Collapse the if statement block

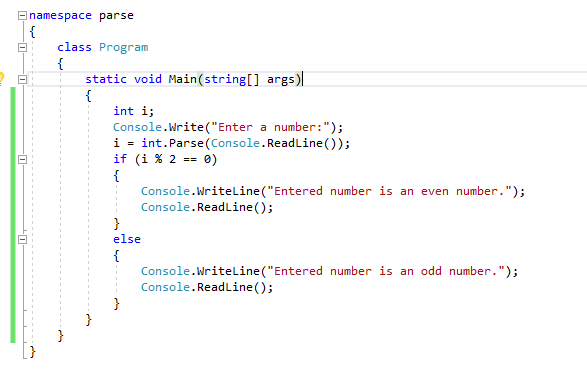click(22, 160)
